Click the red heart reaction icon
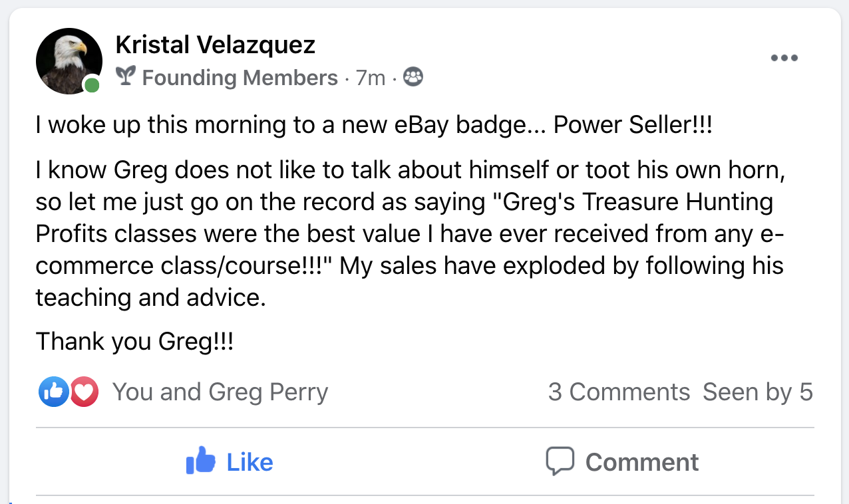The image size is (849, 504). [x=84, y=392]
